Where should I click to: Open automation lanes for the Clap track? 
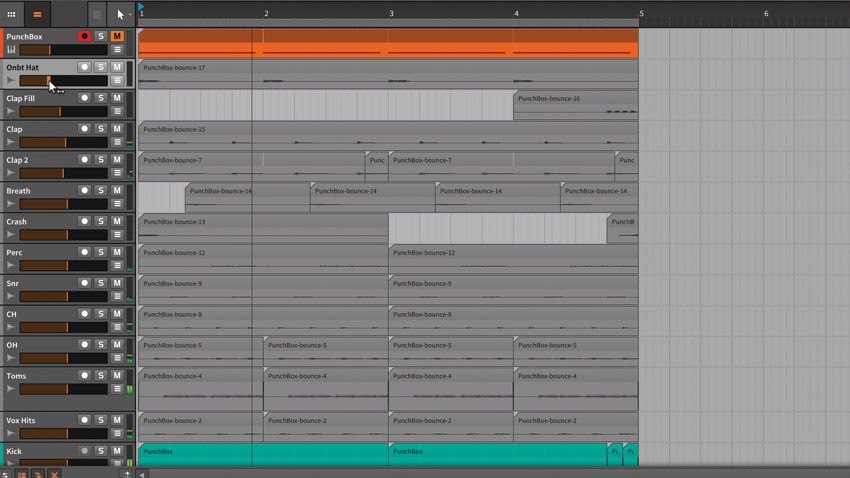pos(117,143)
